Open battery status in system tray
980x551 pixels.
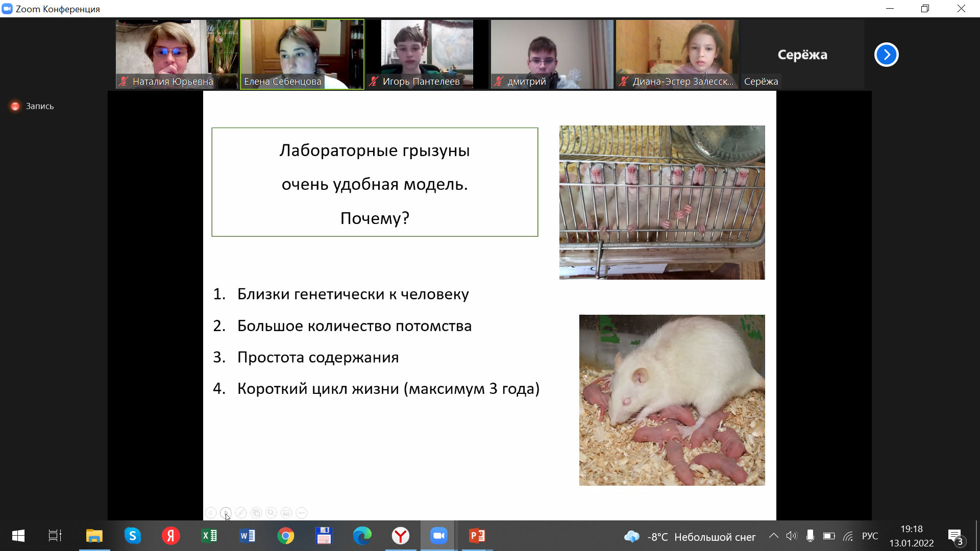tap(829, 536)
